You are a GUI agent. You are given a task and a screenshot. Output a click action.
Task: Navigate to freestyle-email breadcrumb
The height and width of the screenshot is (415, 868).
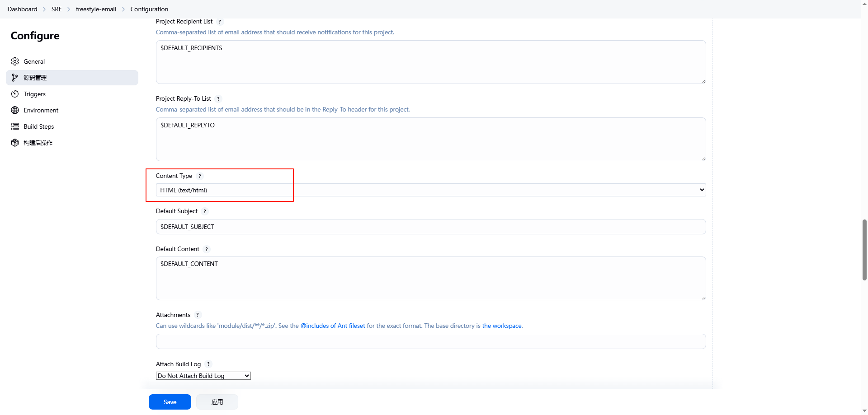click(96, 9)
